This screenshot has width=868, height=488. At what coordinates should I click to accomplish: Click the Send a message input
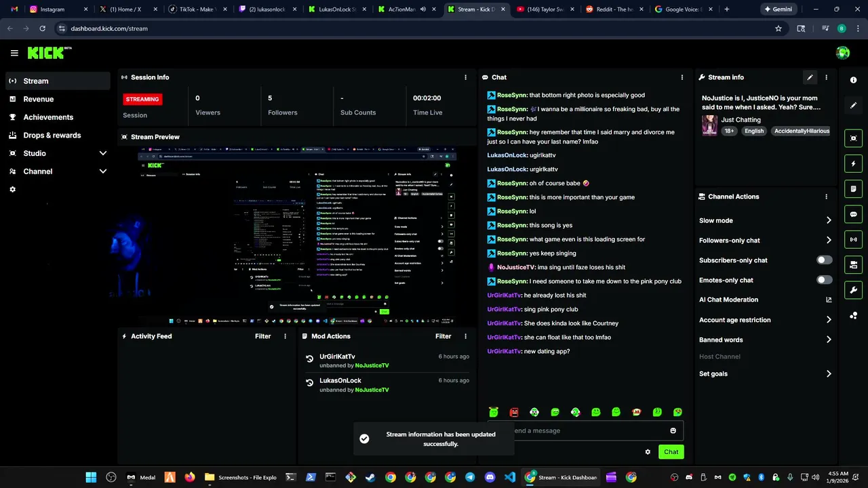pos(585,430)
